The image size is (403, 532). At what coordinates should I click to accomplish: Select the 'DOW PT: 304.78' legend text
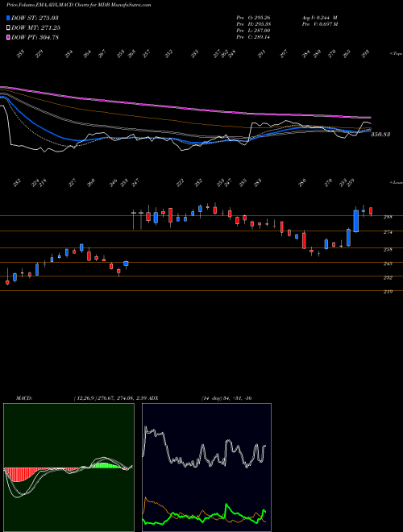click(35, 37)
